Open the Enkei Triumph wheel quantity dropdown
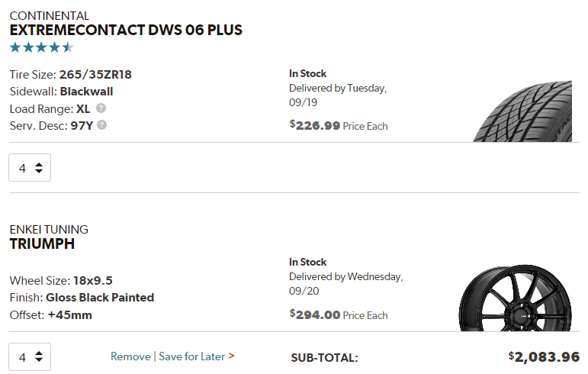Image resolution: width=588 pixels, height=374 pixels. (30, 356)
